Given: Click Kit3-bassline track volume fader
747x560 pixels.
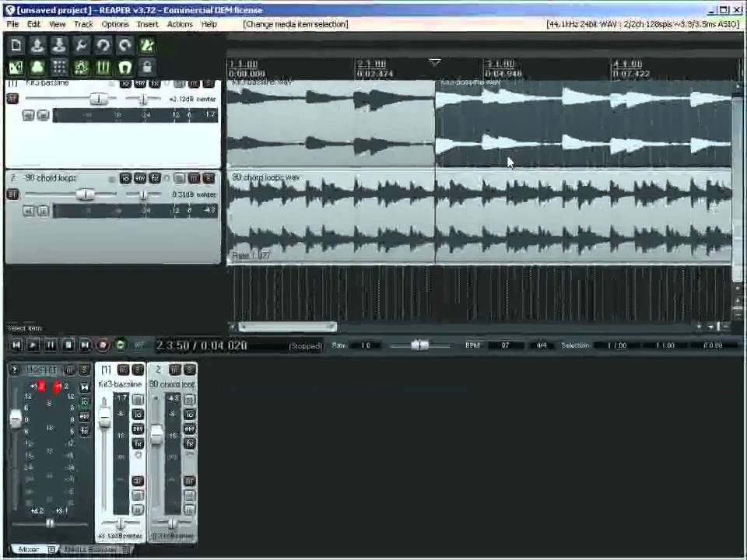Looking at the screenshot, I should coord(99,99).
